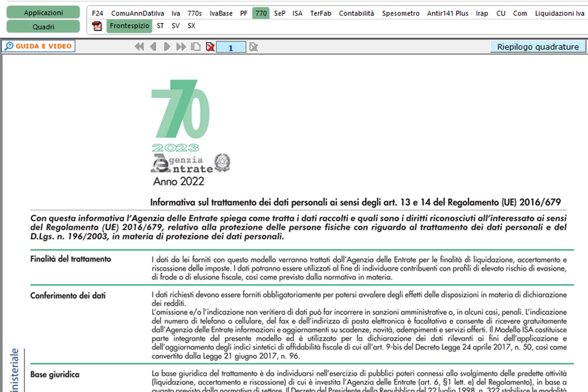The image size is (588, 392).
Task: Open Liquidazioni Iva tab
Action: [559, 13]
